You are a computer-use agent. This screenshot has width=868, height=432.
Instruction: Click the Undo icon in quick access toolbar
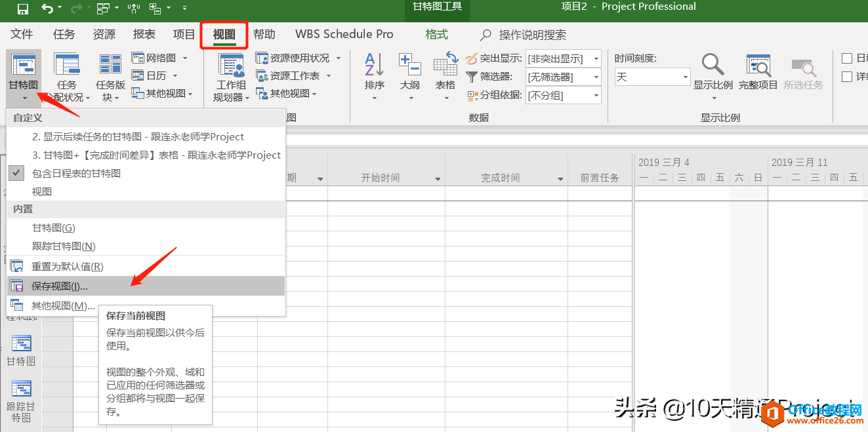coord(47,9)
